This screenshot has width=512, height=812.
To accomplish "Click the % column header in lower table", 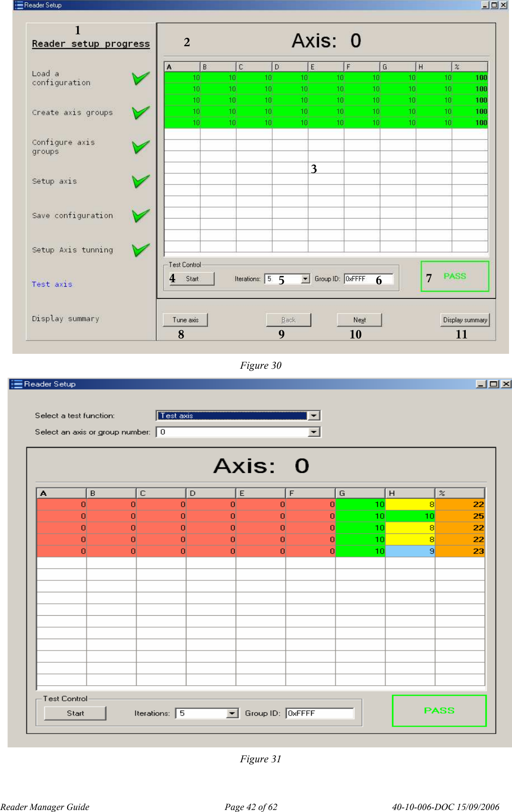I will [460, 493].
